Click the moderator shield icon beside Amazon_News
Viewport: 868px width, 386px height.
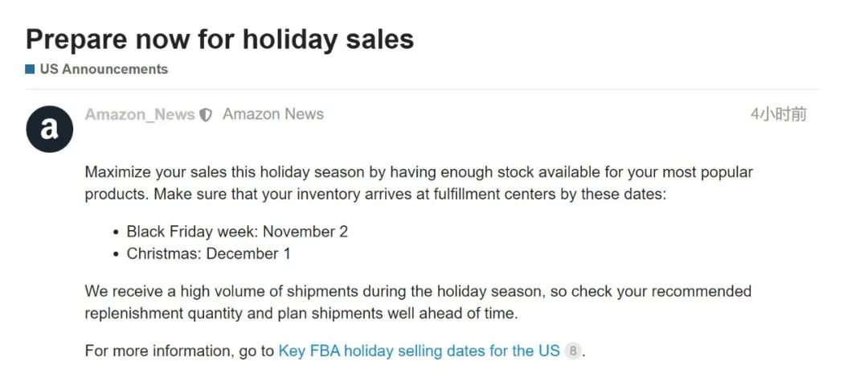point(206,115)
